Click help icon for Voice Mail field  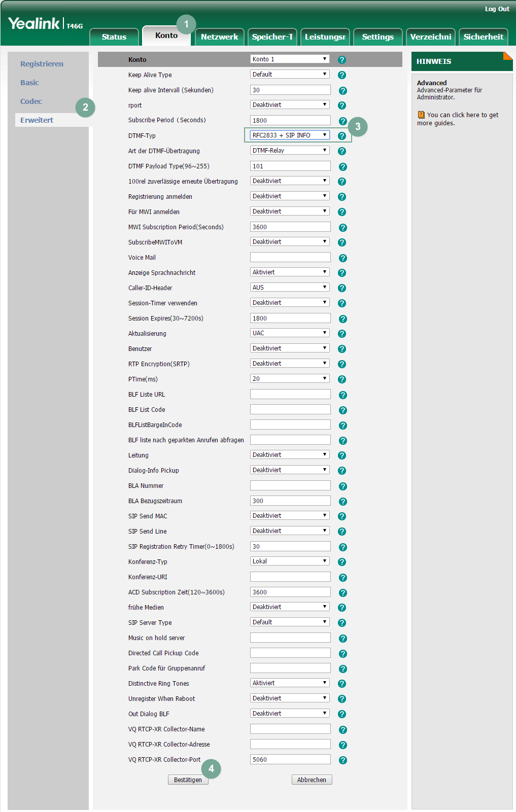click(343, 258)
